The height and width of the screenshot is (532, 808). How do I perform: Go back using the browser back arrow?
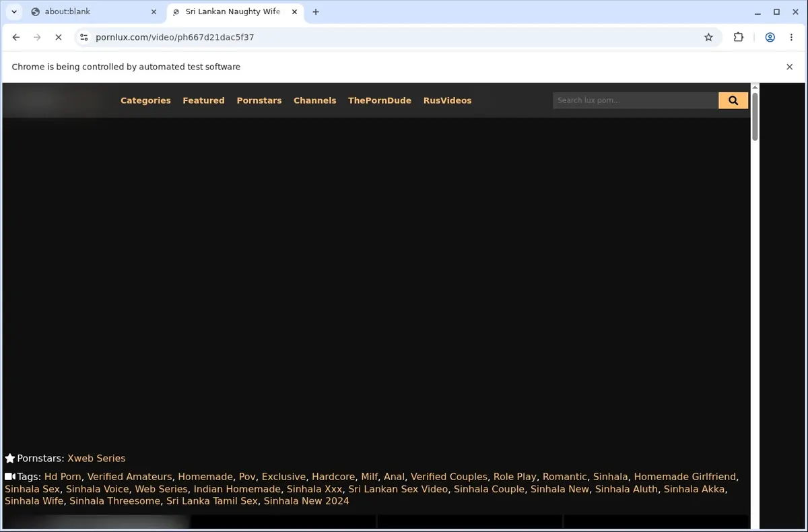(x=16, y=37)
